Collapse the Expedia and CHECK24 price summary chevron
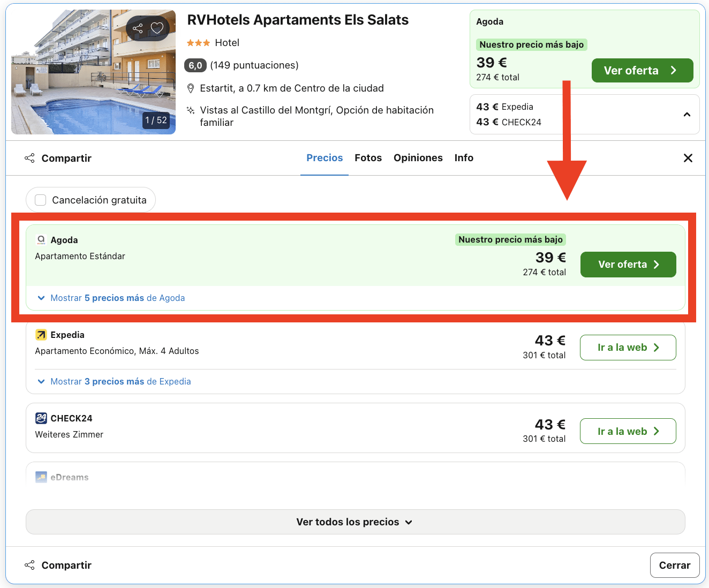Screen dimensions: 709x588 687,115
